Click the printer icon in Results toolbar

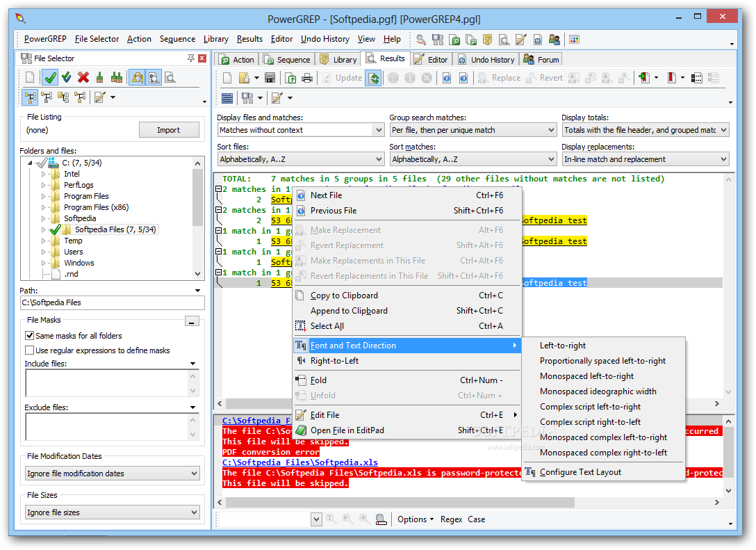pyautogui.click(x=306, y=78)
